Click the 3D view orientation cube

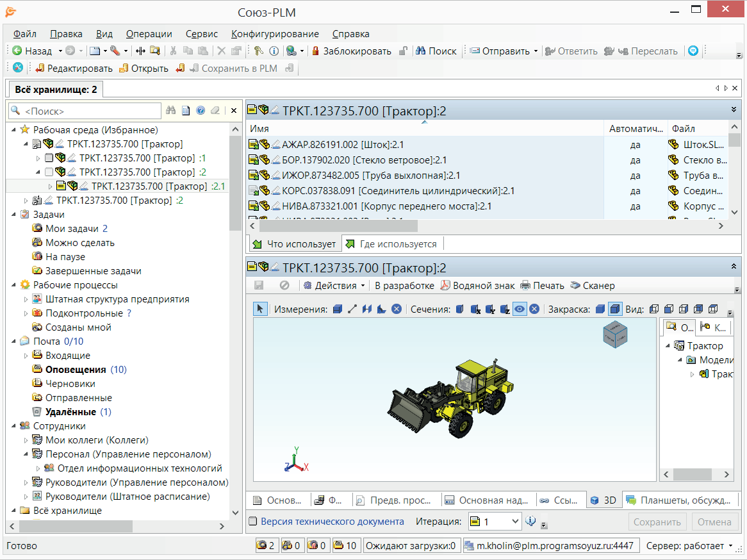[x=616, y=335]
